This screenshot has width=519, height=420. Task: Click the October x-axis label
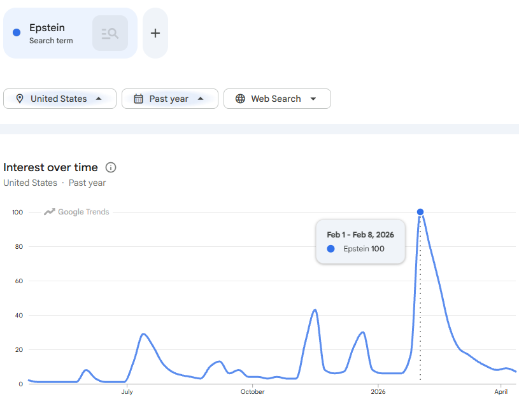pyautogui.click(x=253, y=391)
